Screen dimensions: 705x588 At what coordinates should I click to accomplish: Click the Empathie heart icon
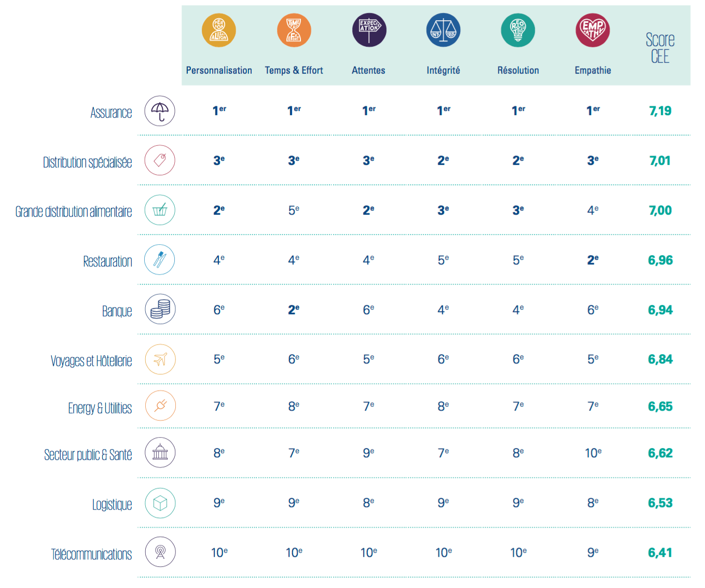pyautogui.click(x=592, y=30)
